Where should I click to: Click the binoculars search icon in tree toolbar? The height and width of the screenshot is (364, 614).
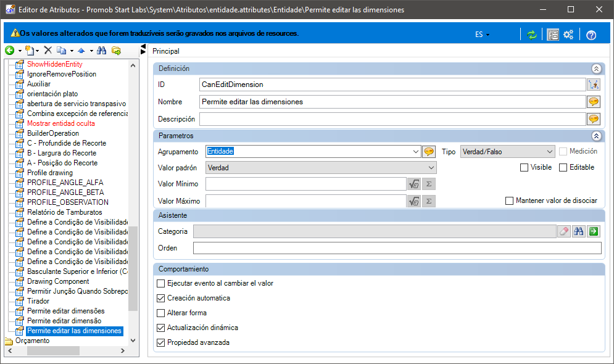coord(101,51)
